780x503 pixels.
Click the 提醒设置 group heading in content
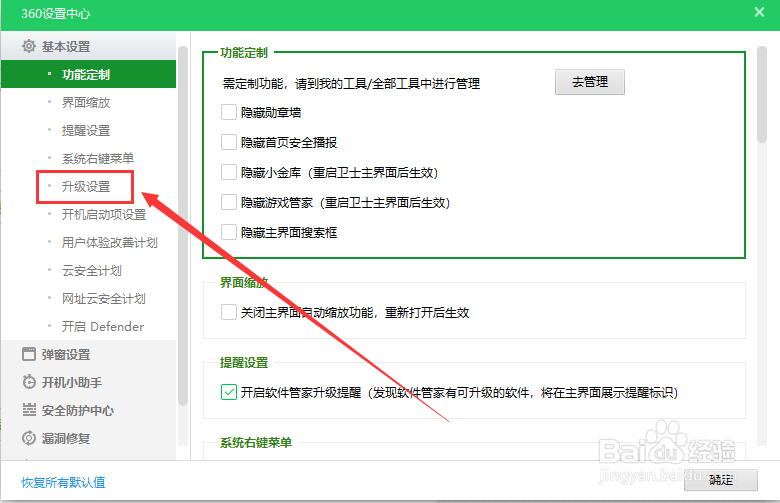[244, 362]
